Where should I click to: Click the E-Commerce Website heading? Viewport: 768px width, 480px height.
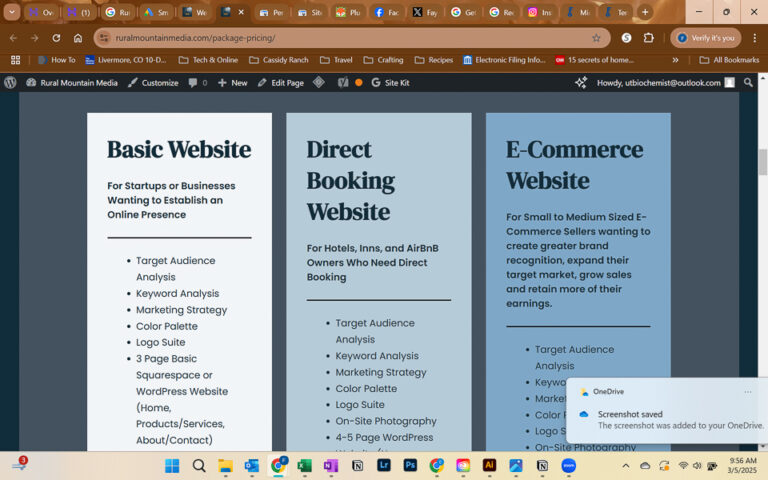coord(575,165)
